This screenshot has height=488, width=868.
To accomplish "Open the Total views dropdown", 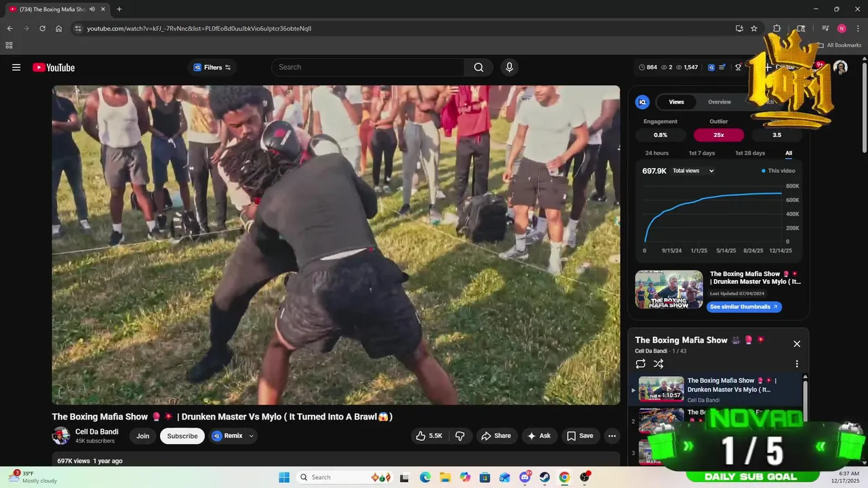I will [x=693, y=171].
